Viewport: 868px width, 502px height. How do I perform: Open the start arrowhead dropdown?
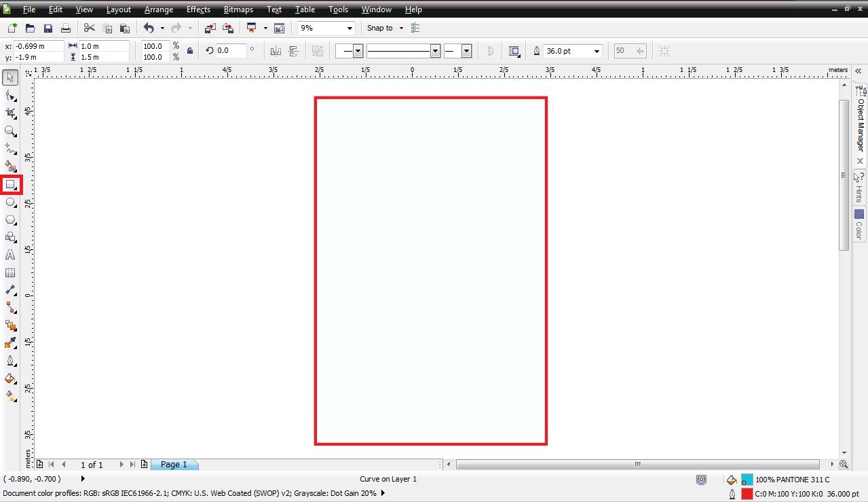358,51
